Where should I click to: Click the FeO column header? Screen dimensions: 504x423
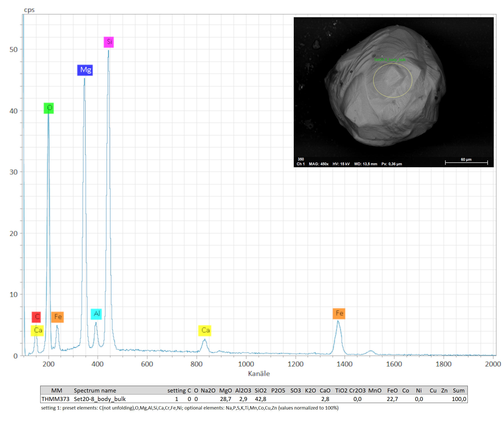pyautogui.click(x=392, y=390)
